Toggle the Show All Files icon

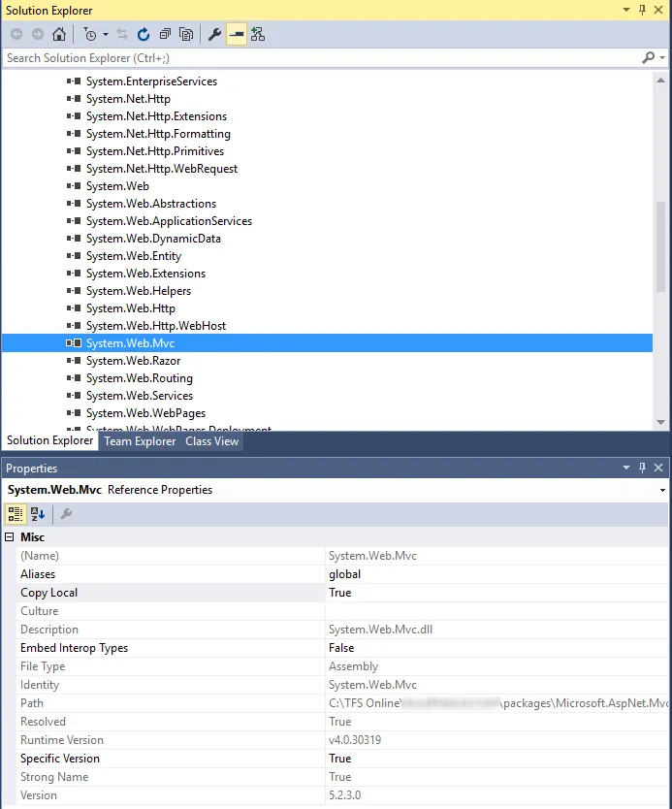186,34
